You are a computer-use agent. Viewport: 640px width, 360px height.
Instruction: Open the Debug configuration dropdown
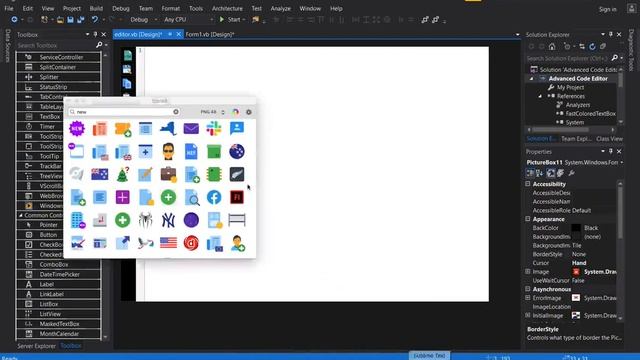coord(144,20)
